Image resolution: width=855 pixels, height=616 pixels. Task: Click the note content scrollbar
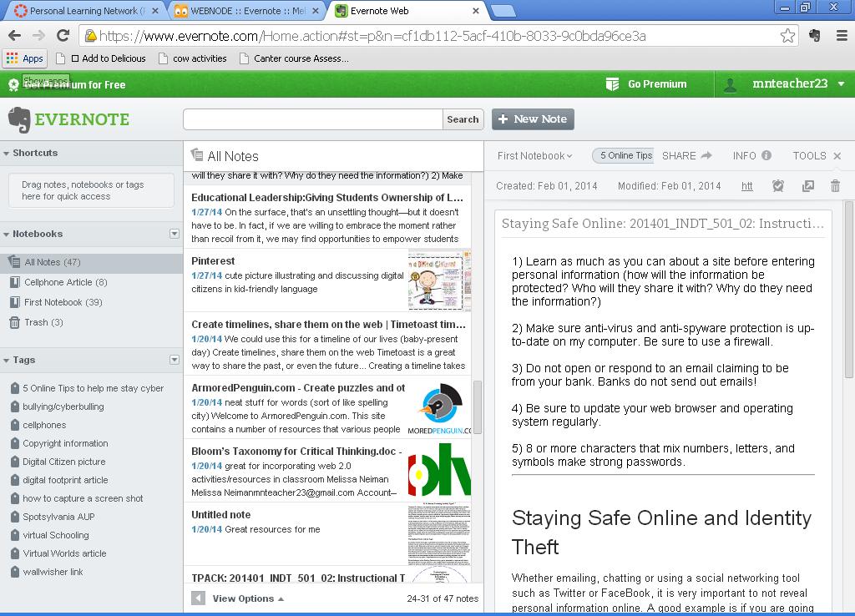click(x=849, y=290)
